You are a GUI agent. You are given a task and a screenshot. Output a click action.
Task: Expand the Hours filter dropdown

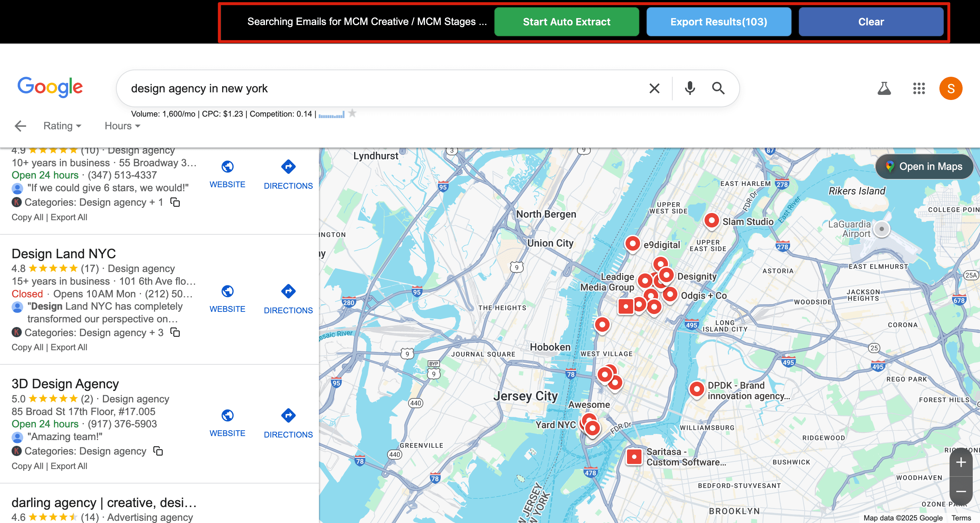[x=122, y=126]
